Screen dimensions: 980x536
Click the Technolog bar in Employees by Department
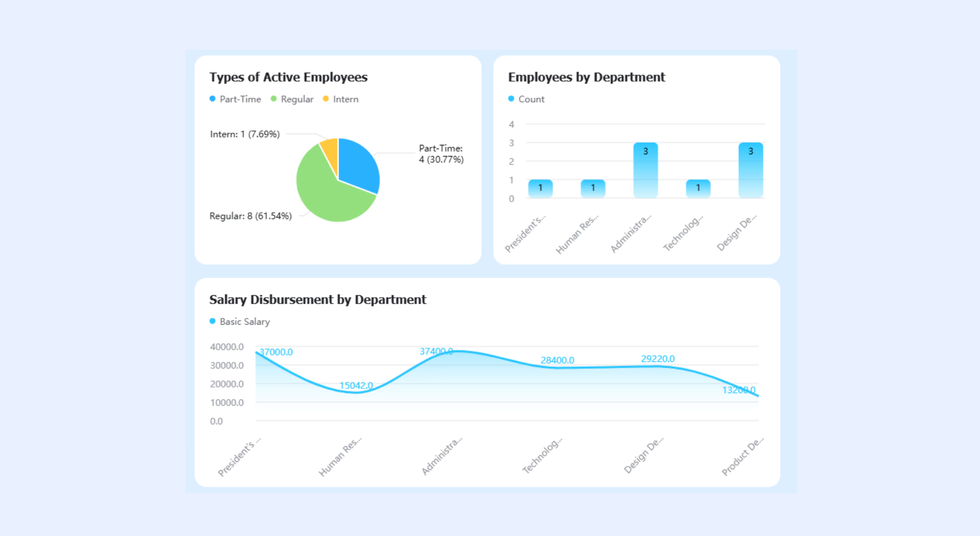[x=698, y=189]
